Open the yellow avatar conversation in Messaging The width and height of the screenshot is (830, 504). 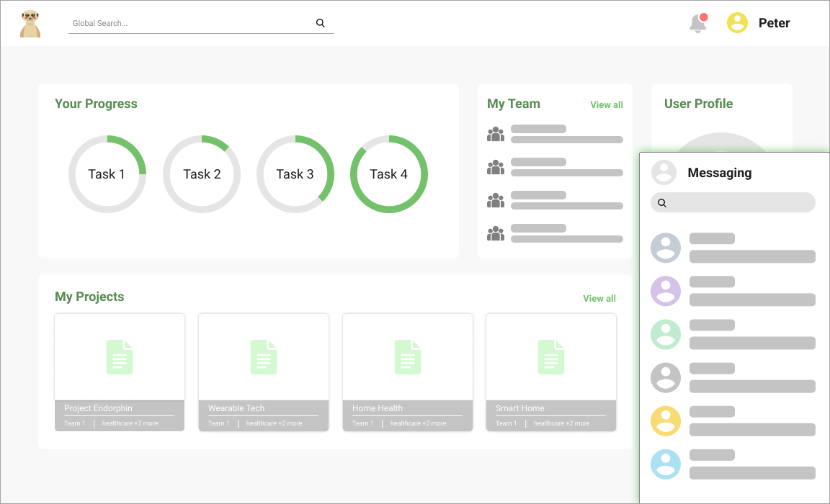pyautogui.click(x=666, y=421)
